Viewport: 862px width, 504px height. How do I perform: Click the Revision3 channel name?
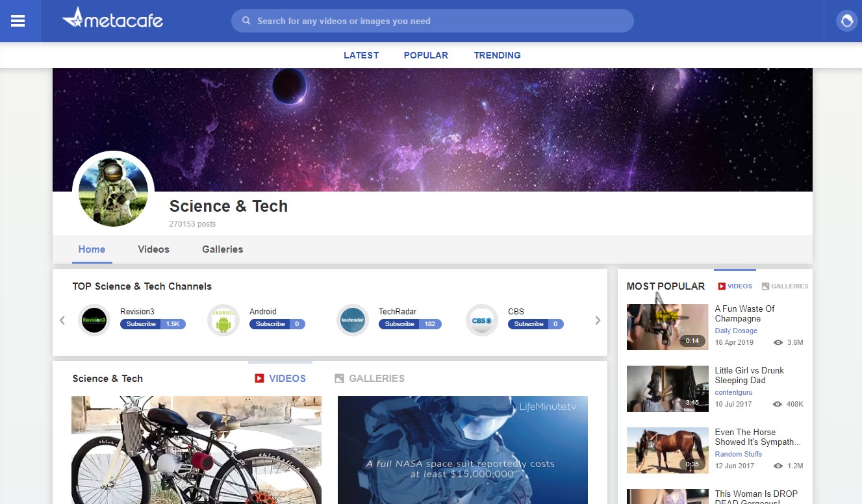pyautogui.click(x=137, y=312)
